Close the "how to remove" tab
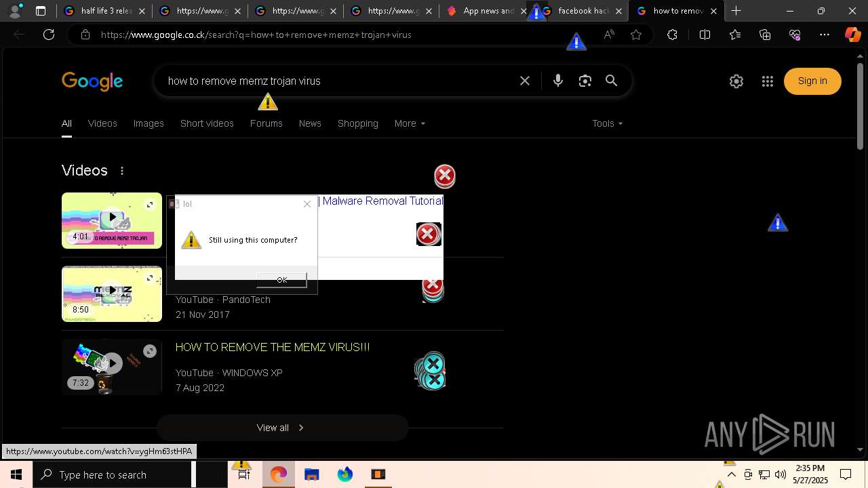Image resolution: width=868 pixels, height=488 pixels. (713, 11)
